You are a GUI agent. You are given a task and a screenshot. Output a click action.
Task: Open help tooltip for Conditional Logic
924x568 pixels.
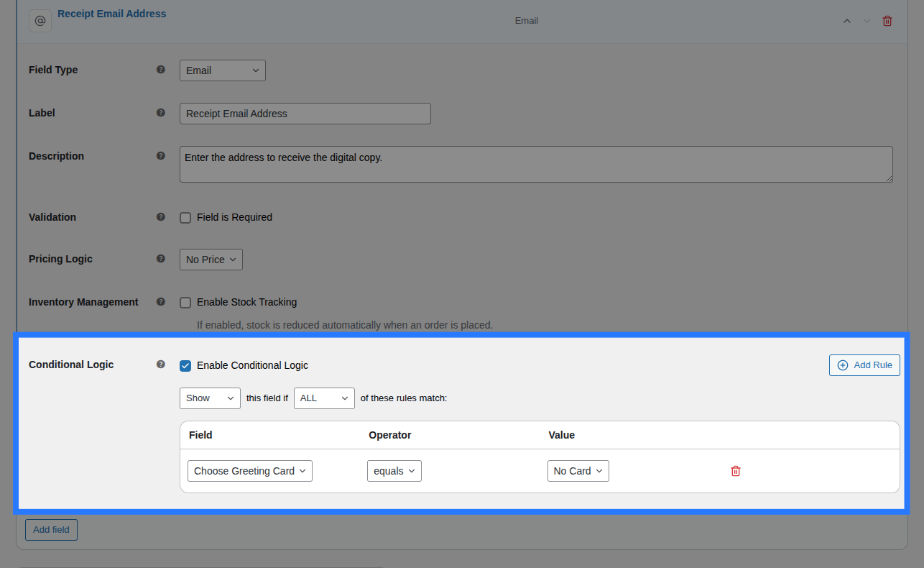click(161, 365)
